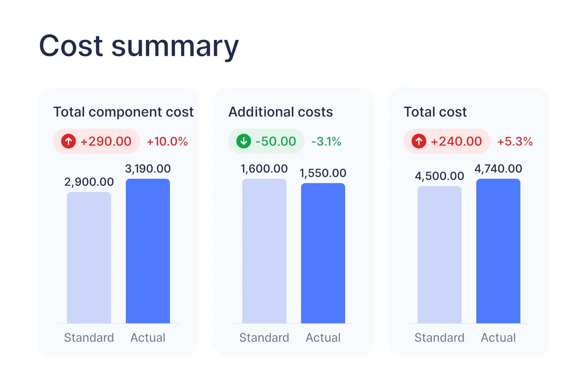The width and height of the screenshot is (588, 388).
Task: Select the 4,740.00 bar value
Action: click(x=498, y=169)
